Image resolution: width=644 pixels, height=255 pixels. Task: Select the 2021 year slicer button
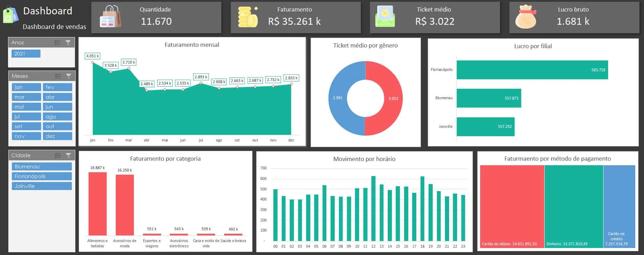tap(26, 53)
